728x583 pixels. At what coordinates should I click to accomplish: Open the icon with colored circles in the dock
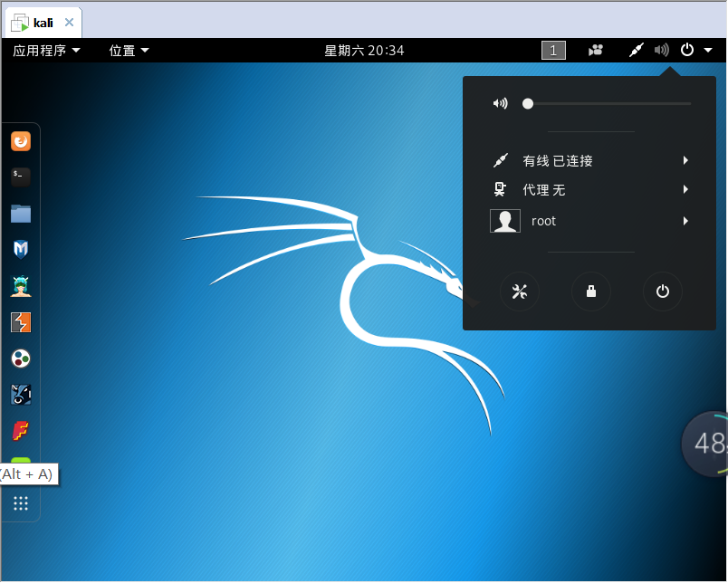21,358
